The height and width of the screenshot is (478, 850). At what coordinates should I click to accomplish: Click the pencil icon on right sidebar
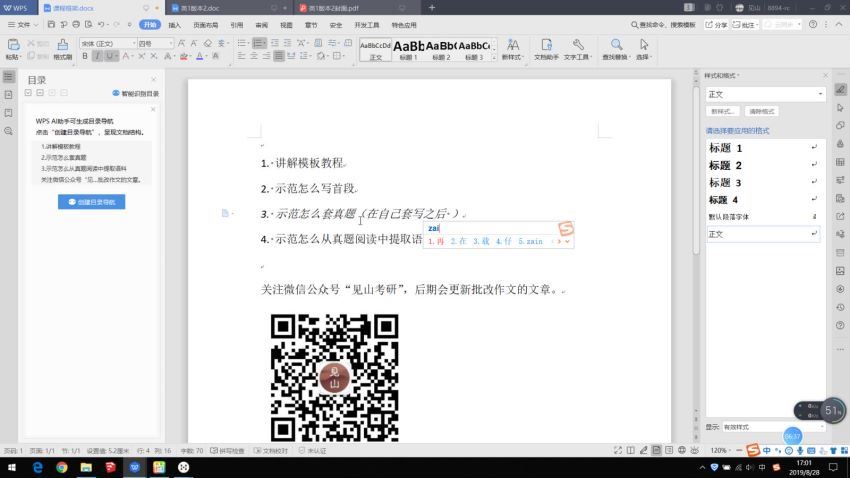[x=840, y=89]
